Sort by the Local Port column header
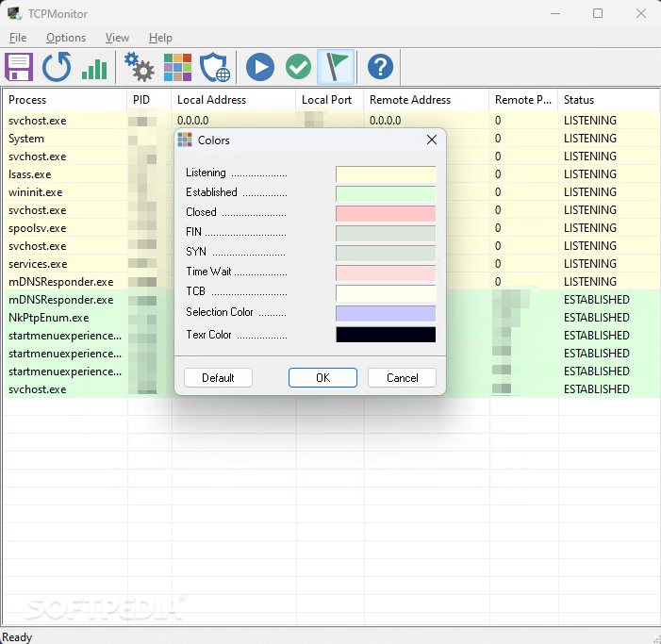Screen dimensions: 661x644 329,100
